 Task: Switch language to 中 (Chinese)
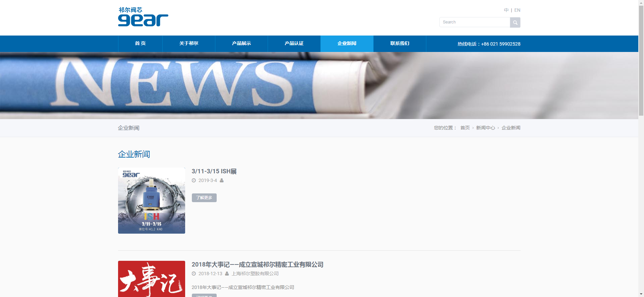[x=506, y=10]
